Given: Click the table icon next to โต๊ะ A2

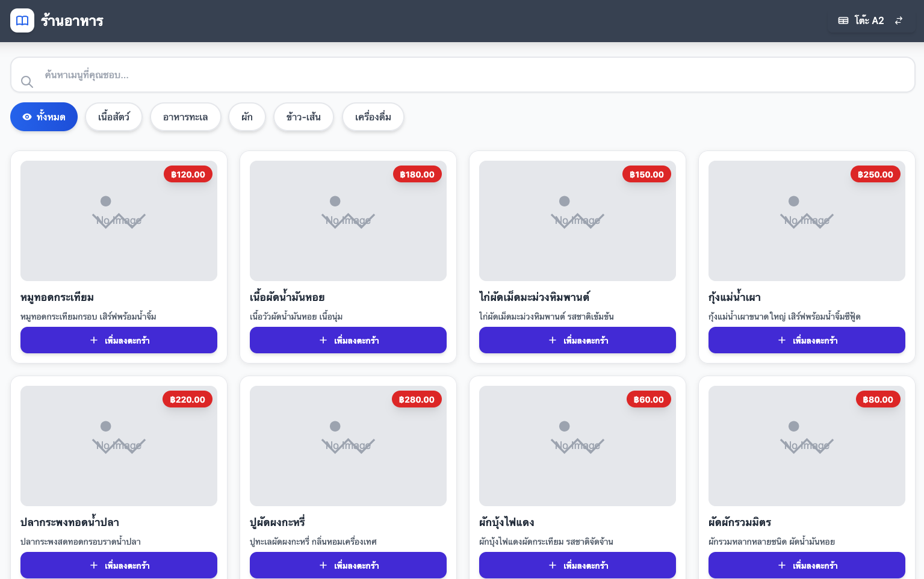Looking at the screenshot, I should point(843,20).
